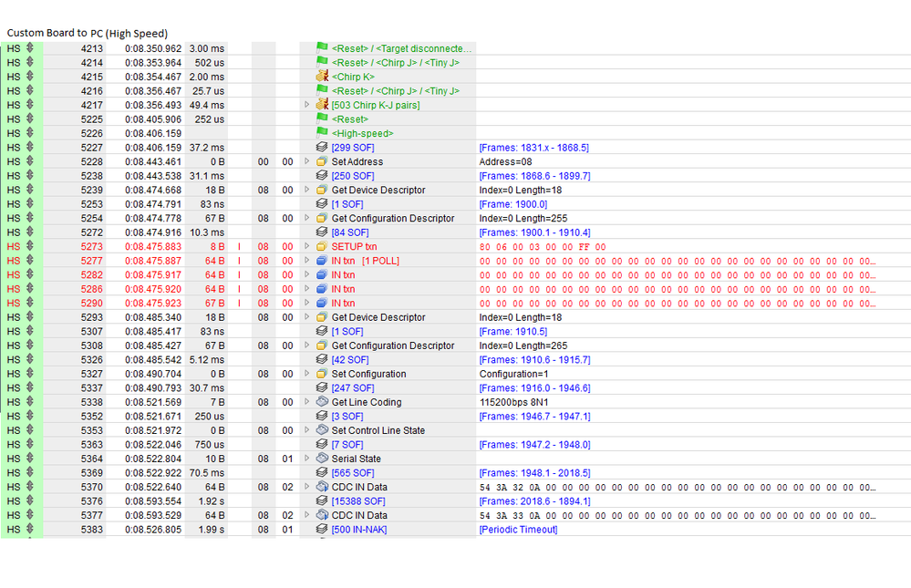Select the 49.4 ms duration cell
The height and width of the screenshot is (588, 911).
(207, 105)
